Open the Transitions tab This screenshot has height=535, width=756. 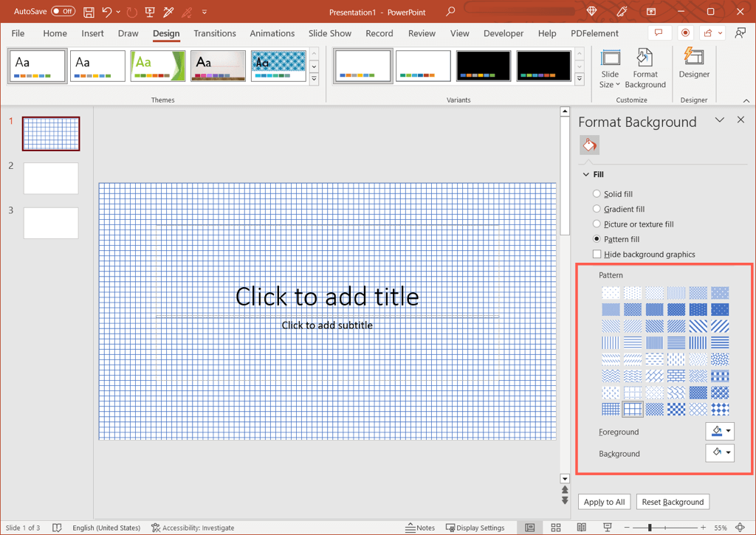[x=214, y=33]
